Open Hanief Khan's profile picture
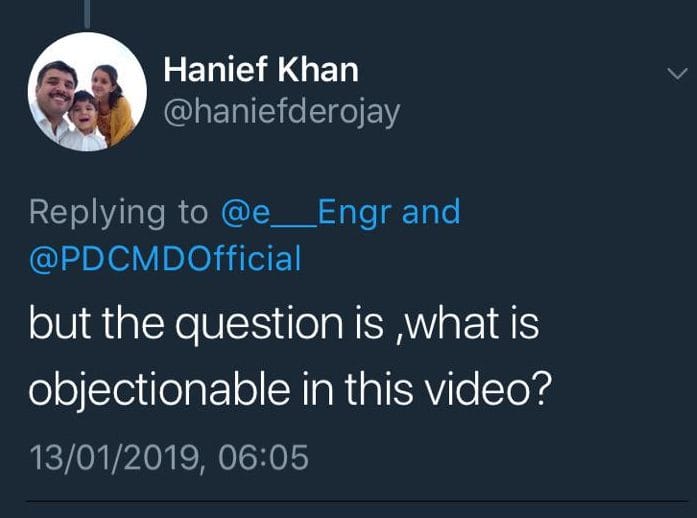This screenshot has height=518, width=697. click(x=87, y=92)
